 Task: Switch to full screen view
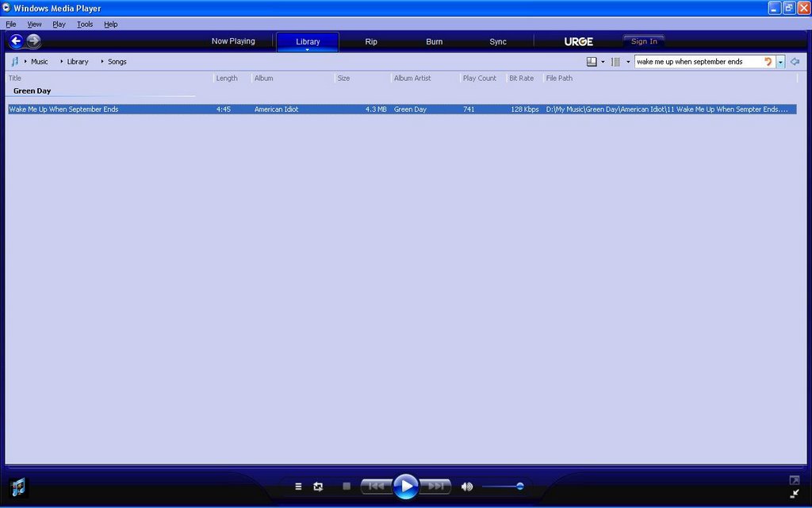click(794, 480)
